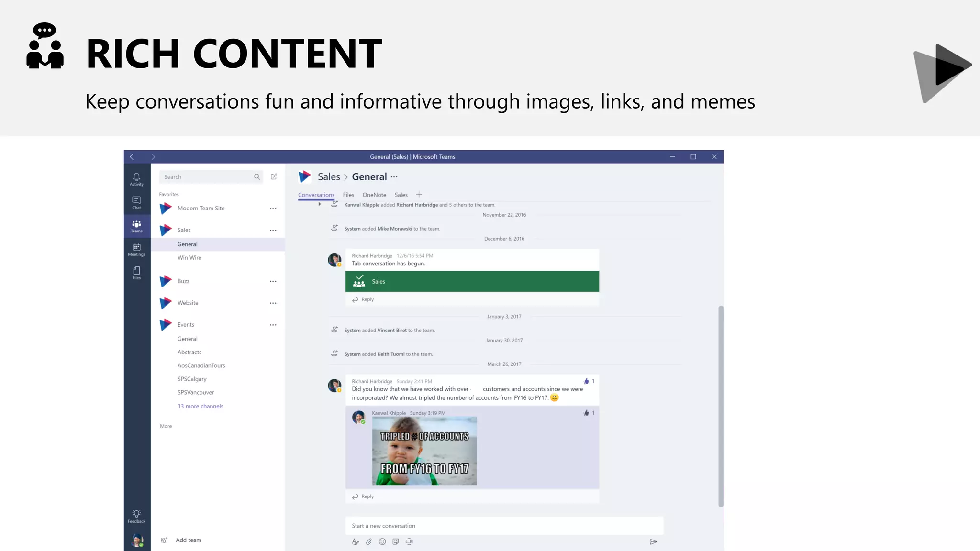Switch to the Files tab

348,195
